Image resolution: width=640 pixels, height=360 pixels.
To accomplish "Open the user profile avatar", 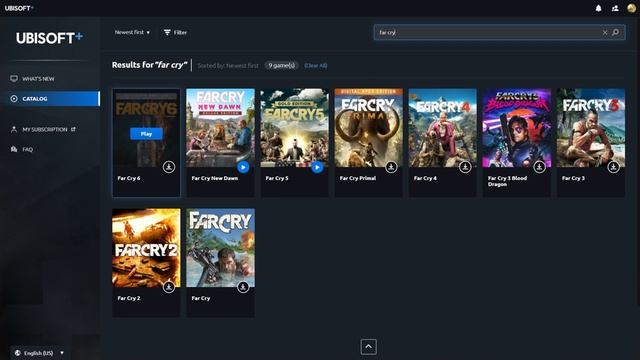I will 631,8.
